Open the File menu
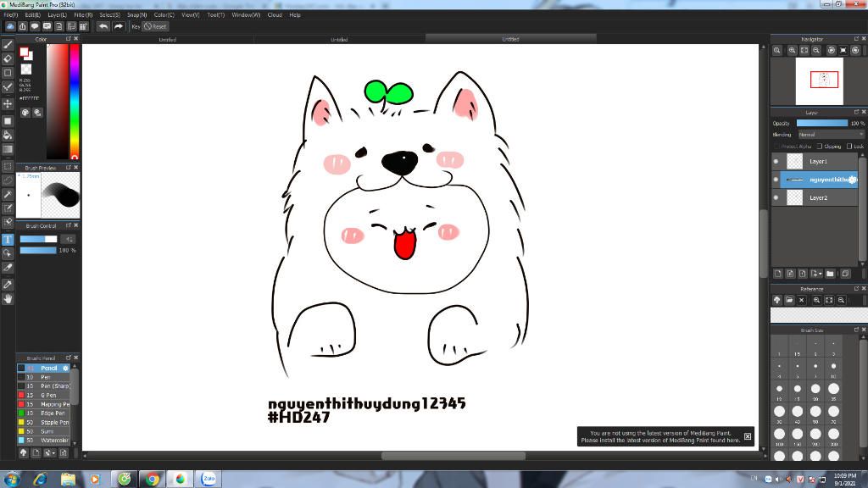Image resolution: width=868 pixels, height=488 pixels. 10,15
